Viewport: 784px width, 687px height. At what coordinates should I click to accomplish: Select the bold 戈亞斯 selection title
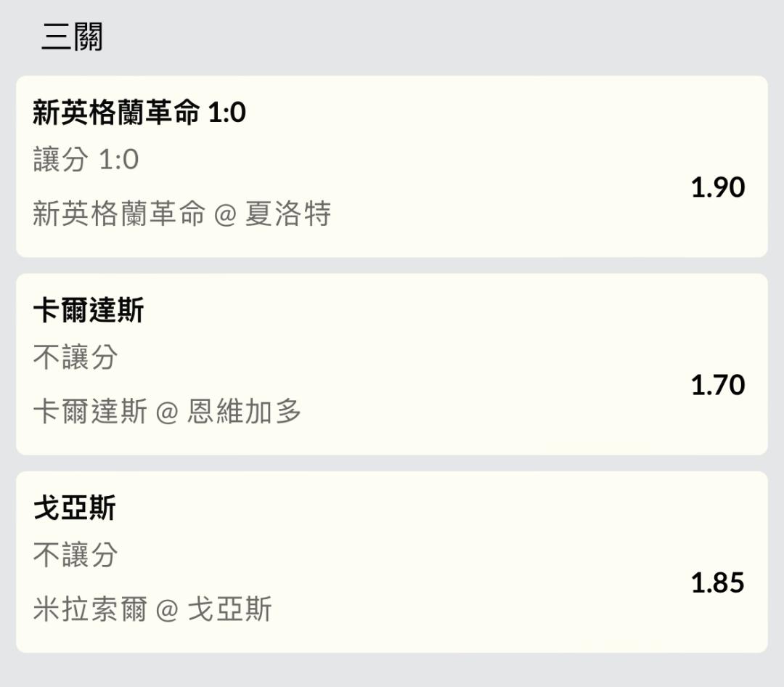(75, 508)
